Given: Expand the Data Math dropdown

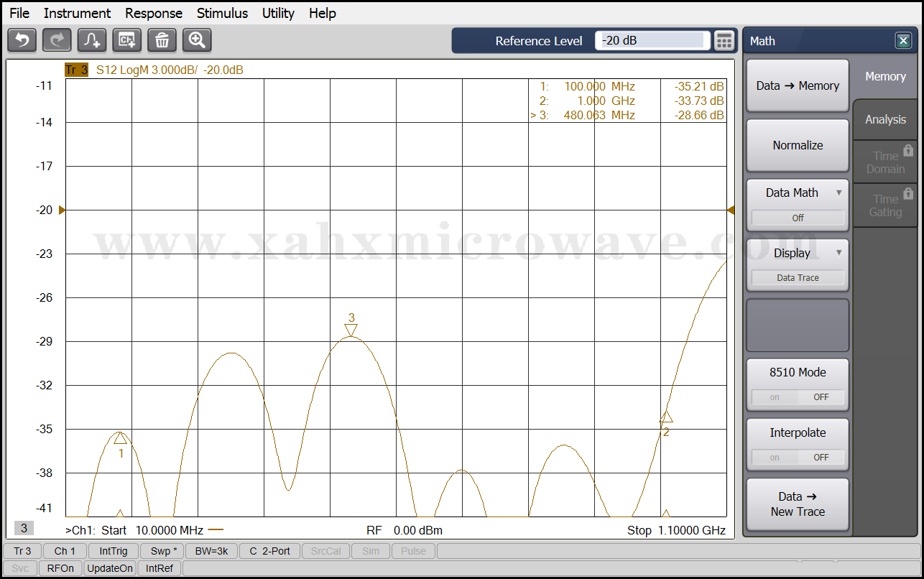Looking at the screenshot, I should coord(838,193).
